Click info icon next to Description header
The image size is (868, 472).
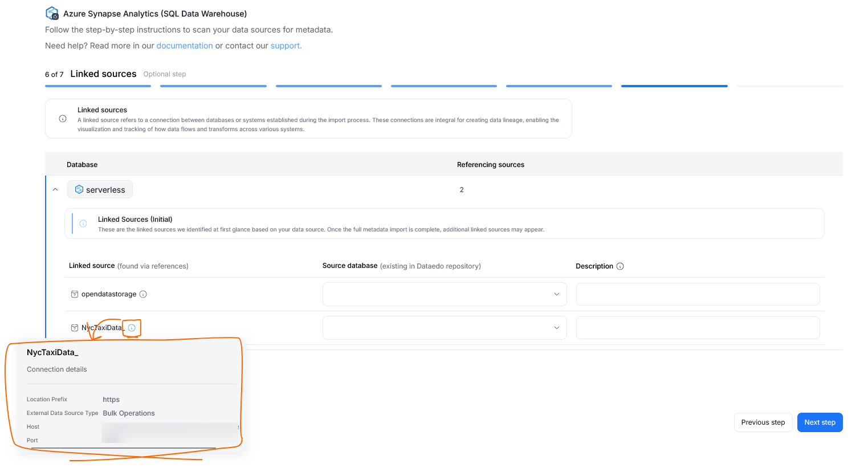point(620,266)
